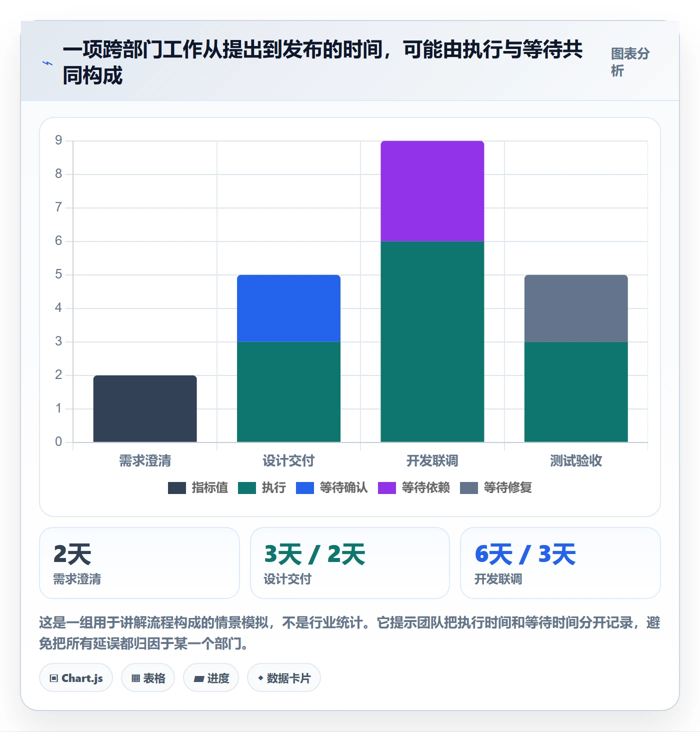Hide the 等待依赖 legend series
This screenshot has height=732, width=700.
pos(414,487)
